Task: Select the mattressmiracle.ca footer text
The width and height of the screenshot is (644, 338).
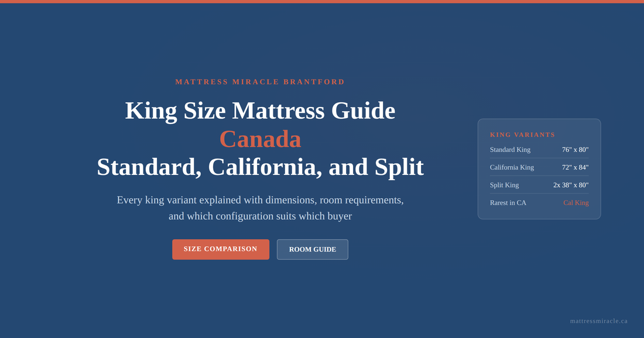Action: (x=599, y=321)
